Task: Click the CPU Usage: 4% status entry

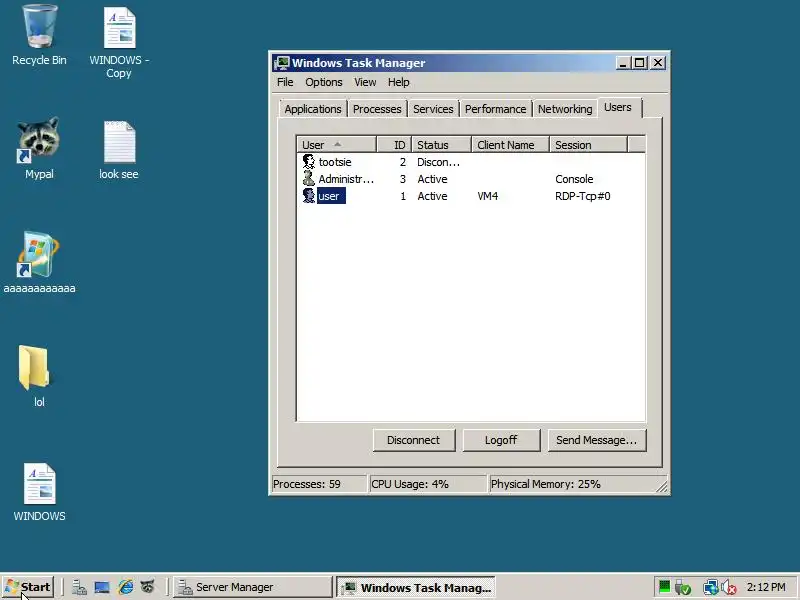Action: pyautogui.click(x=428, y=484)
